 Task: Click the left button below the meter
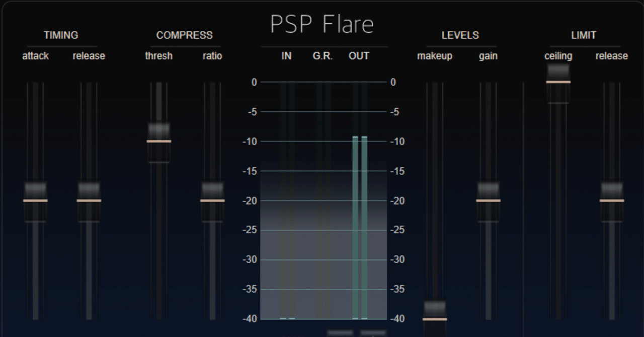pos(340,333)
